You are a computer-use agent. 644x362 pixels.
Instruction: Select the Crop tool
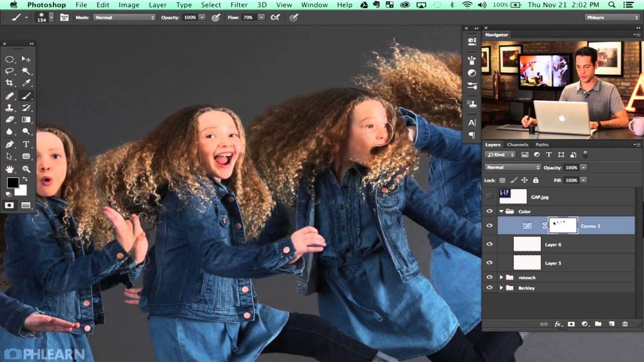point(9,83)
